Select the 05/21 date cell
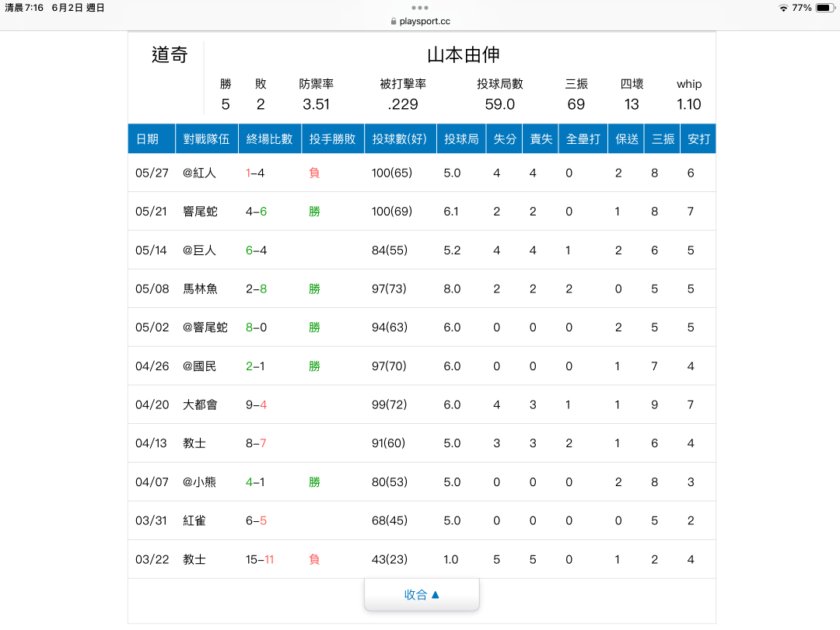Screen dimensions: 840x630 tap(151, 212)
